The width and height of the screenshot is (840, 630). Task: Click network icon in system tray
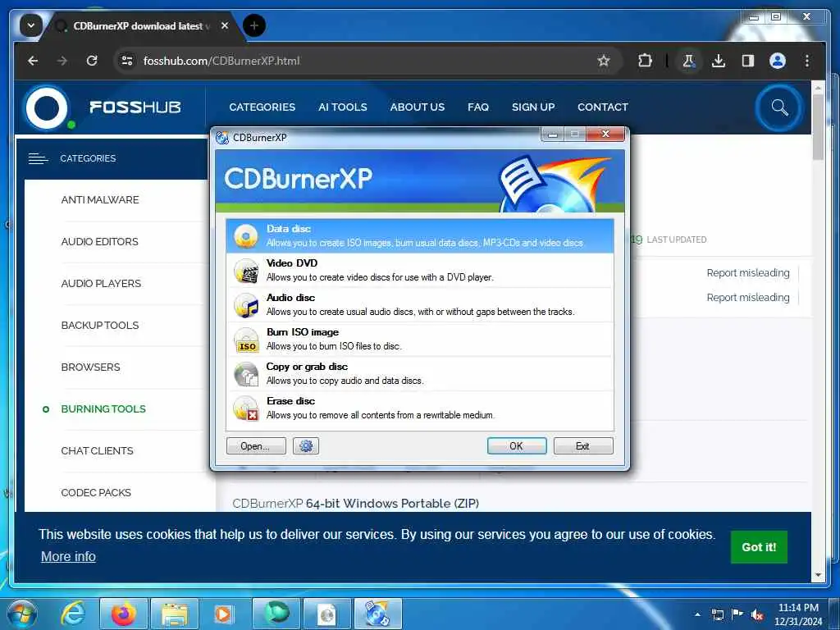point(718,614)
